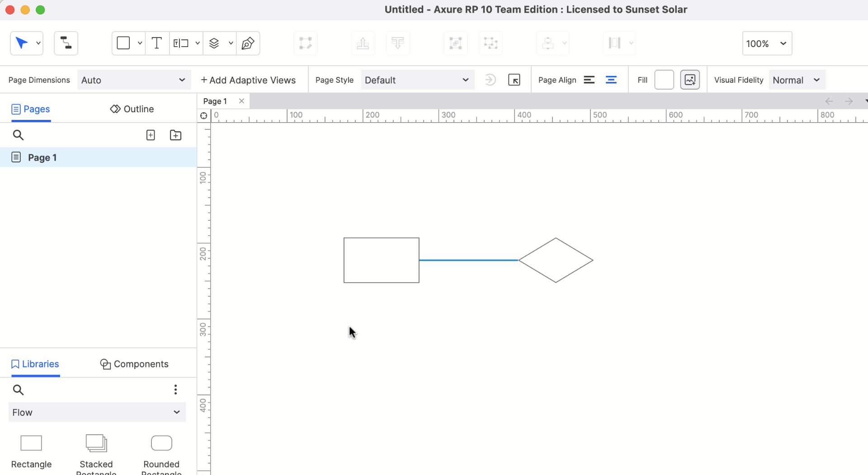Expand the layers tool dropdown arrow
Viewport: 868px width, 475px height.
coord(231,43)
